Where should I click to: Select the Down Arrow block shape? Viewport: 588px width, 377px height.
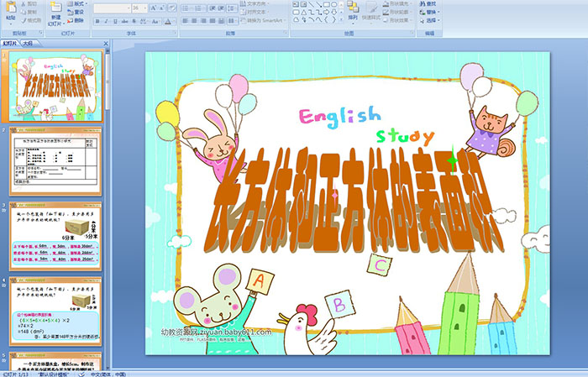click(x=333, y=13)
